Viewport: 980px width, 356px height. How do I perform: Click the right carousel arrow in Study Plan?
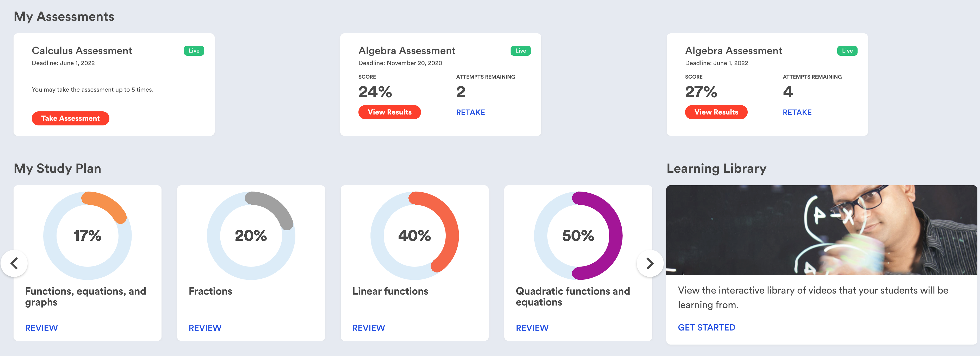coord(650,263)
